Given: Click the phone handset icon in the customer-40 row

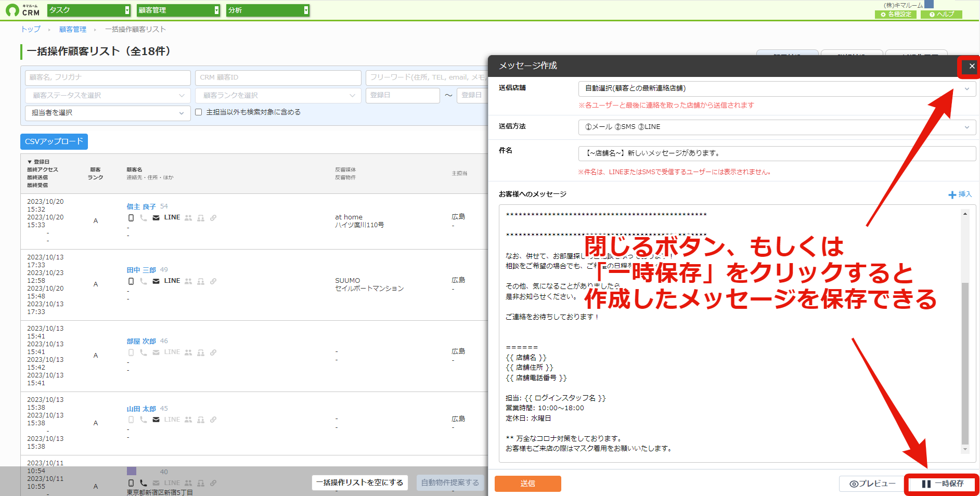Looking at the screenshot, I should 144,483.
